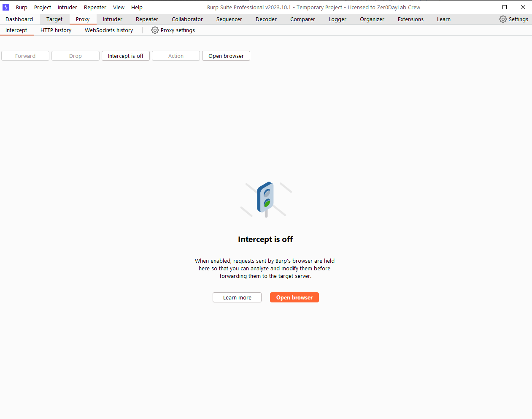Screen dimensions: 532x419
Task: Click the orange Open browser button
Action: coord(294,298)
